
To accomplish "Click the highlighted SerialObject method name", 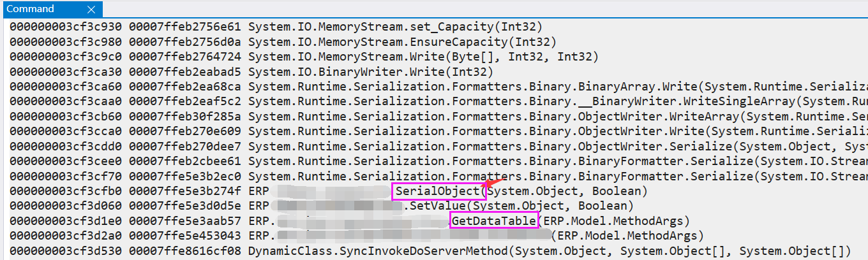I will pos(438,191).
